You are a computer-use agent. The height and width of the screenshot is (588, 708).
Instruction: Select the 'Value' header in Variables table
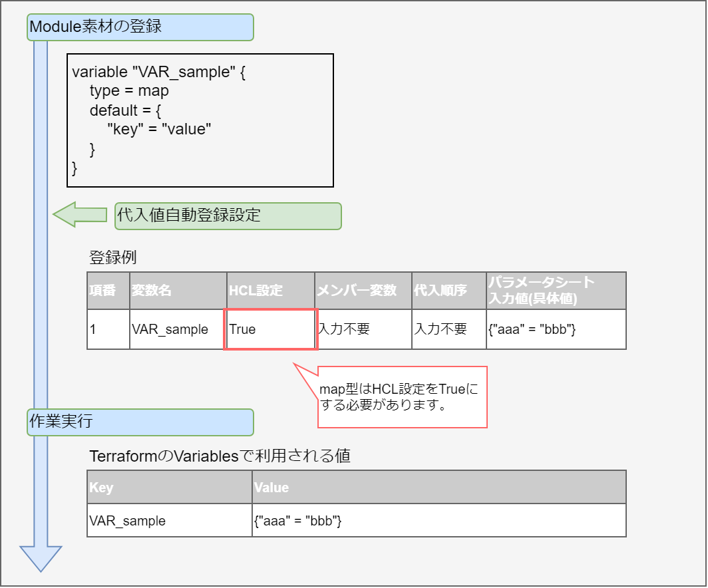coord(439,488)
